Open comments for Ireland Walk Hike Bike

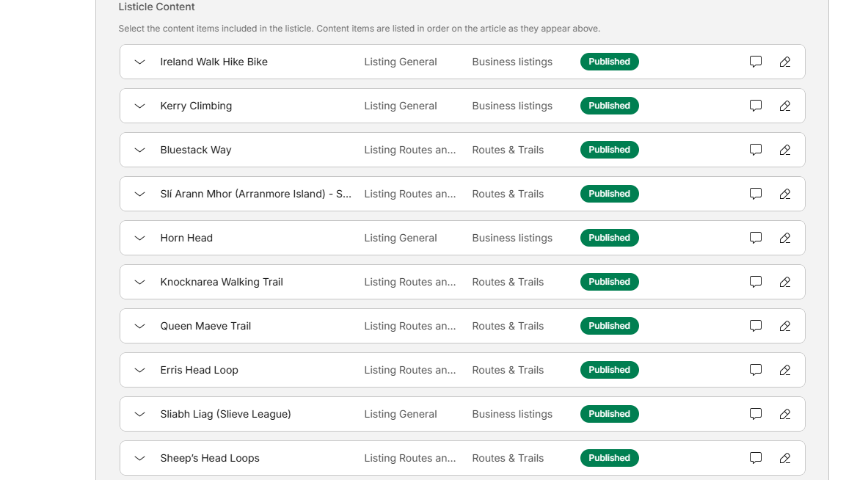(756, 62)
